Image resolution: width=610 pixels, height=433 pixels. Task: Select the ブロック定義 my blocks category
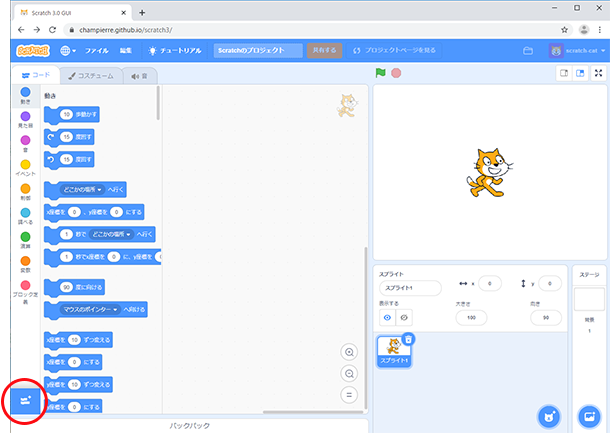pos(25,293)
